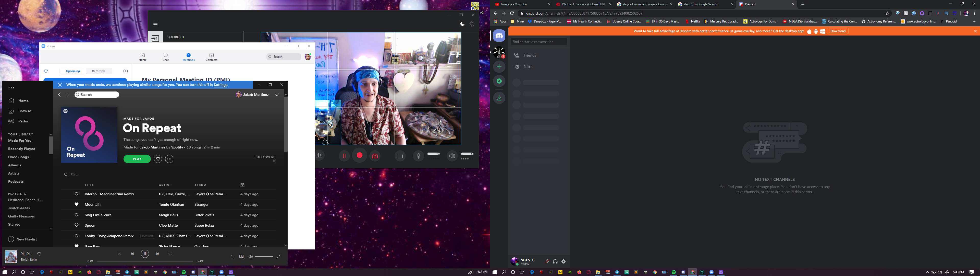Open Liked Songs in Your Library
Image resolution: width=980 pixels, height=276 pixels.
(18, 157)
